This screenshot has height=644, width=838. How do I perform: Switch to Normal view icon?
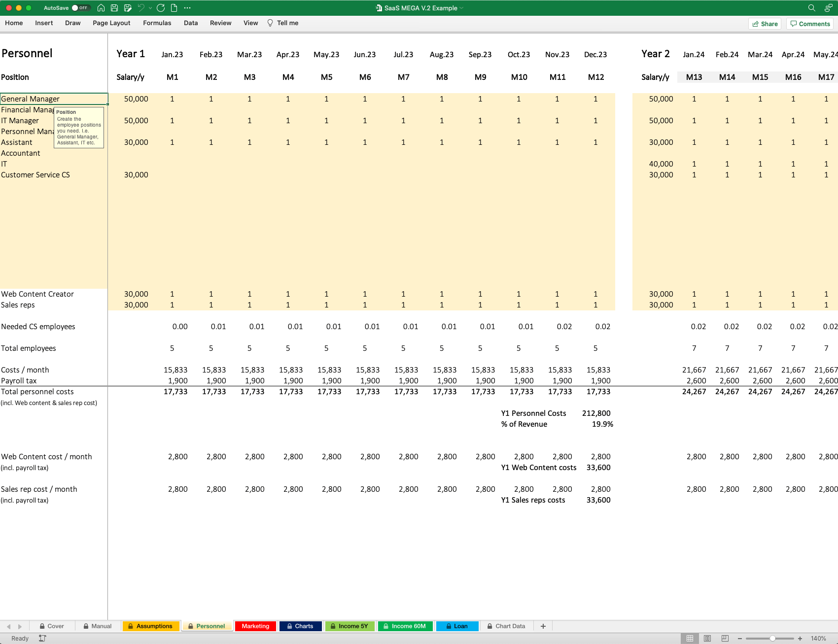(x=690, y=639)
